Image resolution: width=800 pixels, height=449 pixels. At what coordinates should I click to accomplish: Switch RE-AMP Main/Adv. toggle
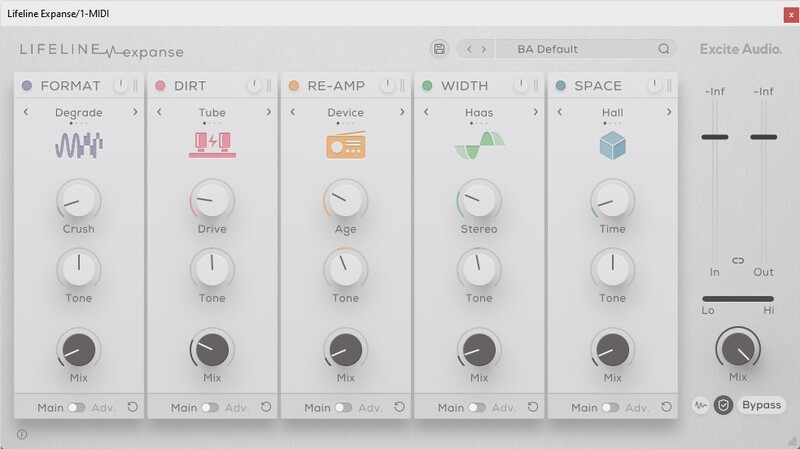pyautogui.click(x=343, y=408)
